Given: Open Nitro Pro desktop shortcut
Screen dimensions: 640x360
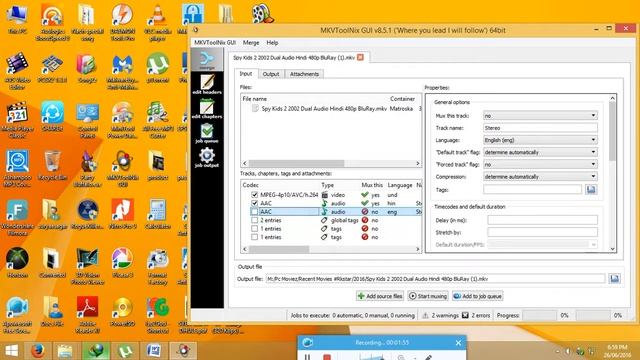Looking at the screenshot, I should (122, 214).
